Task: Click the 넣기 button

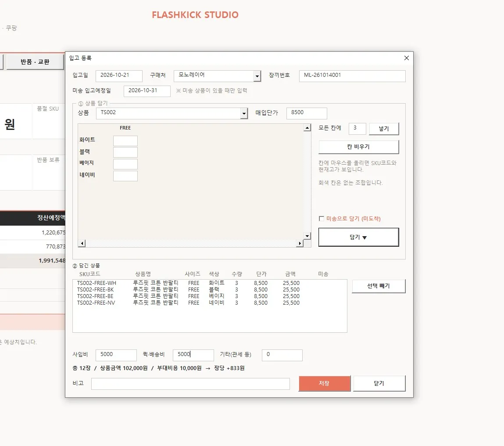Action: (384, 129)
